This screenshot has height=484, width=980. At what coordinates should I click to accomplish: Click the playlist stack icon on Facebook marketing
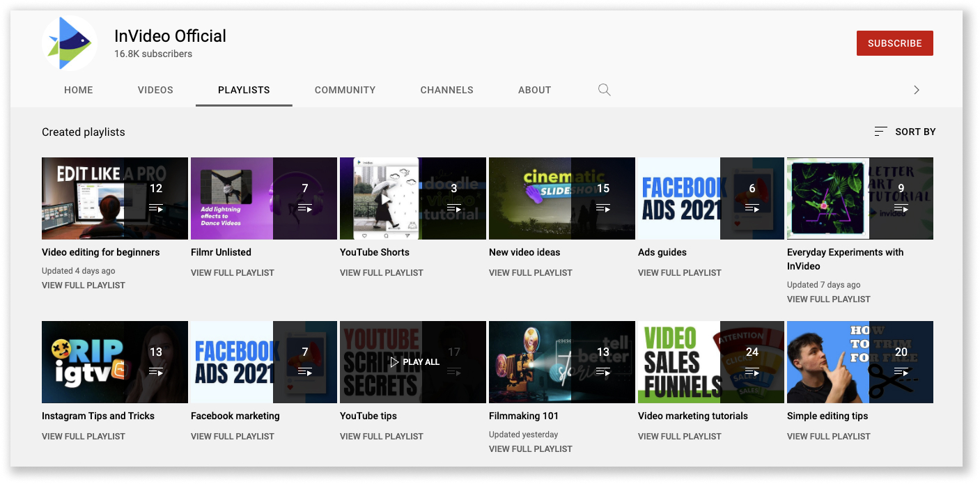coord(305,373)
